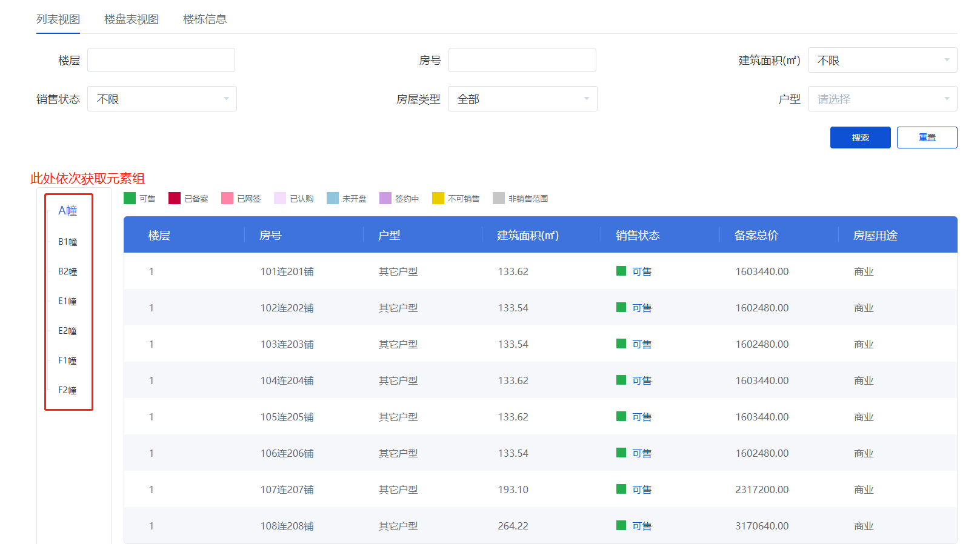Pick F2幢 from the building list
Image resolution: width=980 pixels, height=544 pixels.
tap(68, 390)
